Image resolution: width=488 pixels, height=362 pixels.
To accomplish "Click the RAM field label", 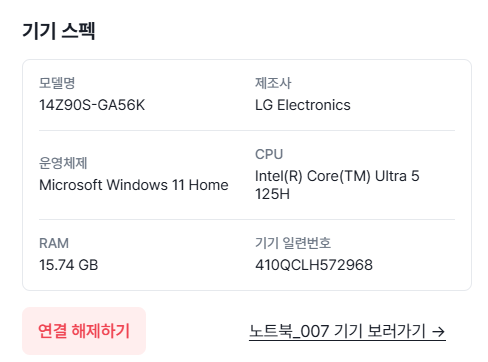I will (x=54, y=243).
